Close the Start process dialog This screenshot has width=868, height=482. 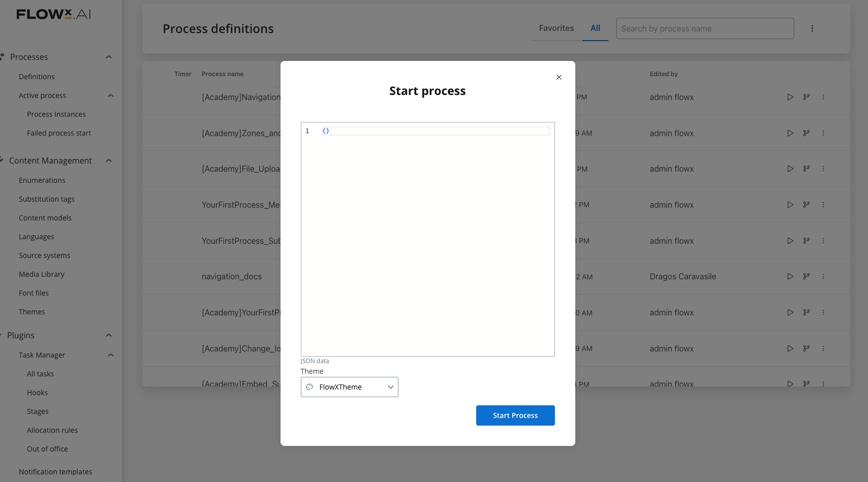559,77
